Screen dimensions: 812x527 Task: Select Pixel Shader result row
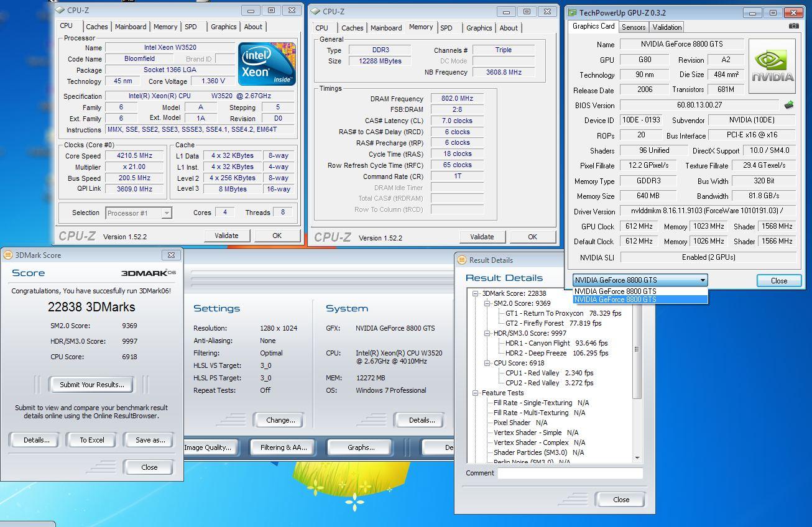(520, 423)
